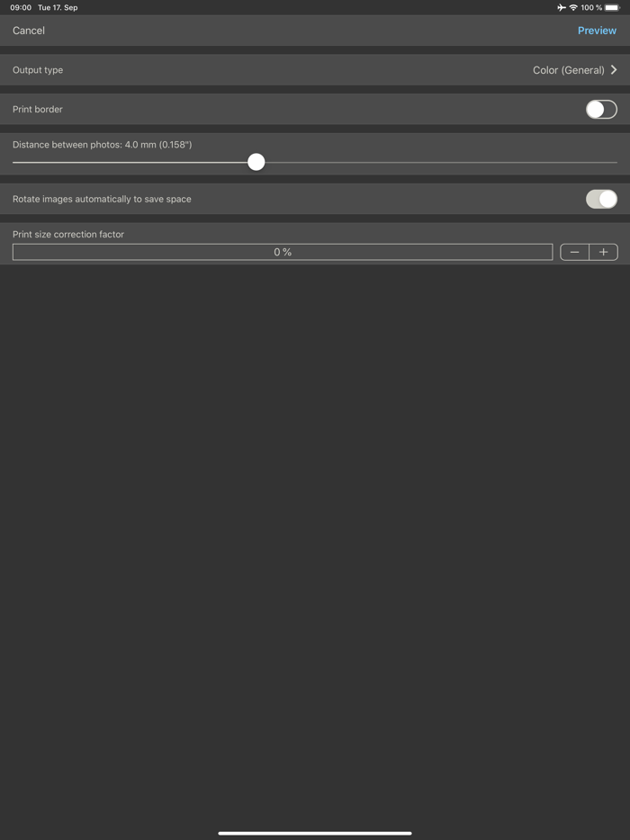Image resolution: width=630 pixels, height=840 pixels.
Task: Tap the Print border label row
Action: point(315,110)
